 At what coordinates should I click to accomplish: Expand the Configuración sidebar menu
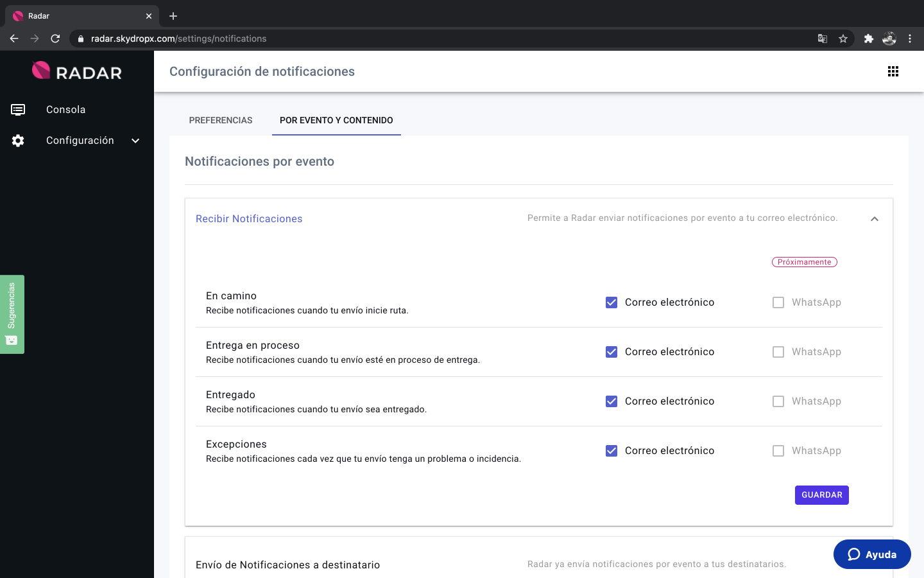coord(135,140)
